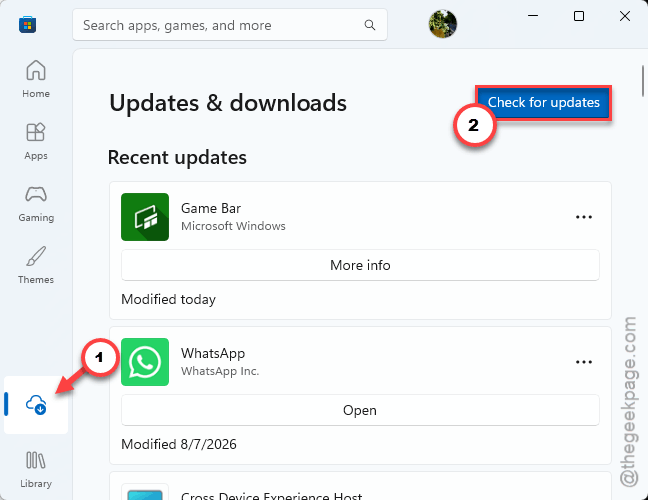The image size is (648, 500).
Task: Click the Microsoft Windows publisher text
Action: (233, 226)
